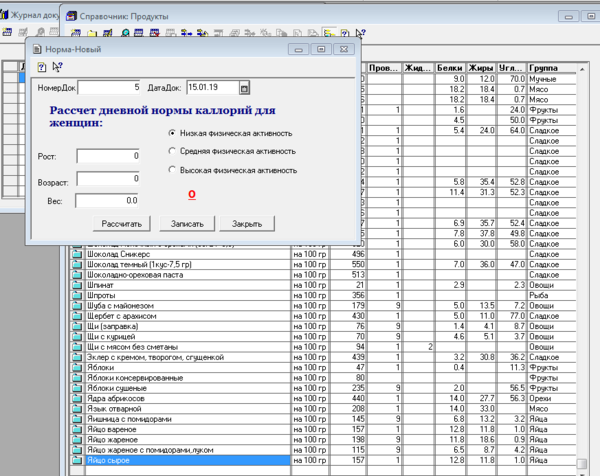The image size is (600, 476).
Task: Click the folder icon of row Шпинат
Action: [77, 285]
